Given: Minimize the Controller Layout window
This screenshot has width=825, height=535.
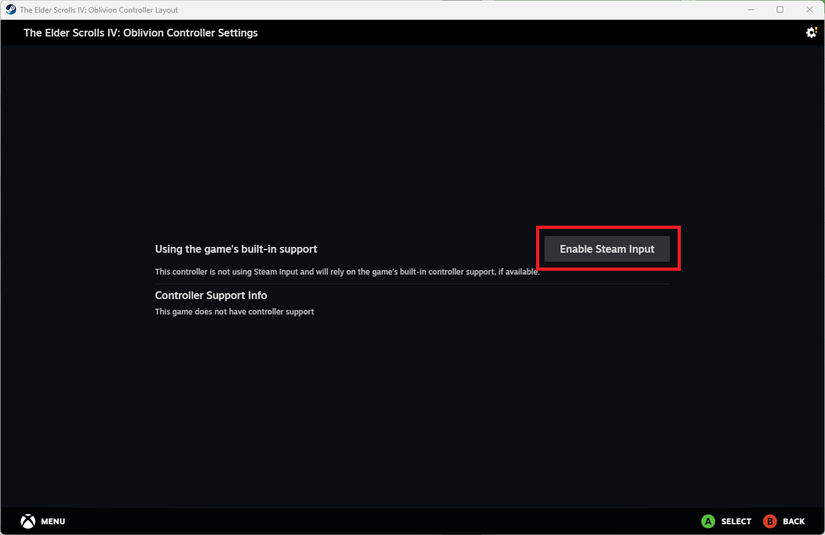Looking at the screenshot, I should pyautogui.click(x=751, y=9).
